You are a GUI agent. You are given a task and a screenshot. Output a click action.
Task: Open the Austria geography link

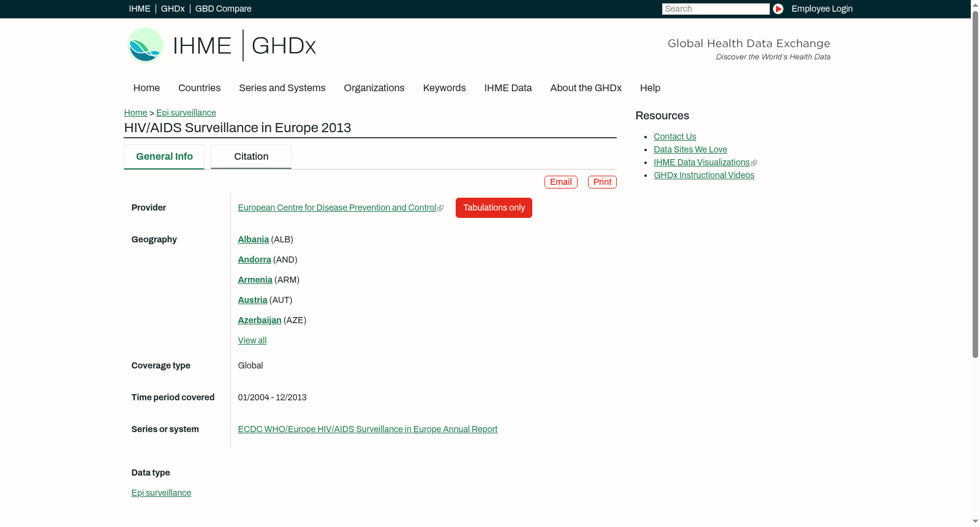[253, 300]
